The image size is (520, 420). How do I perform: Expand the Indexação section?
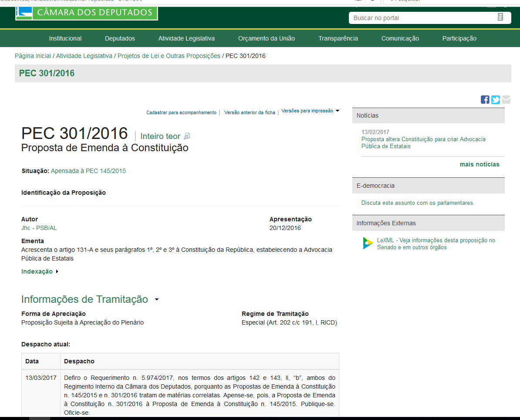(x=40, y=272)
